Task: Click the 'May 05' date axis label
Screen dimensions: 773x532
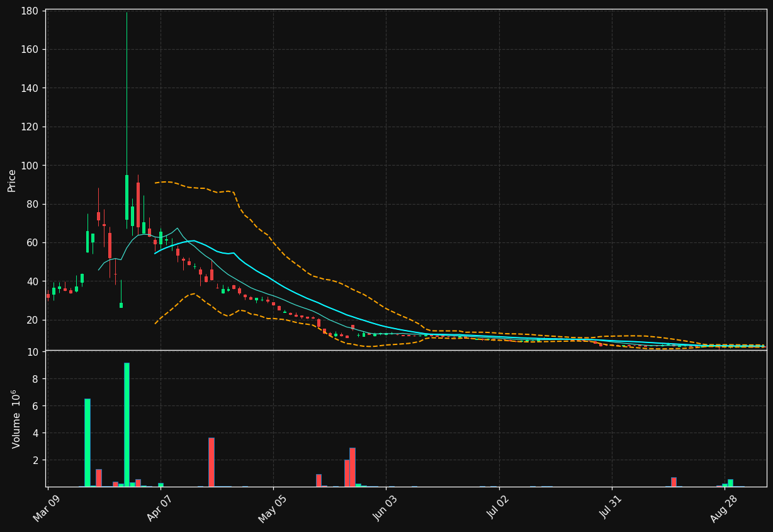Action: (x=273, y=509)
